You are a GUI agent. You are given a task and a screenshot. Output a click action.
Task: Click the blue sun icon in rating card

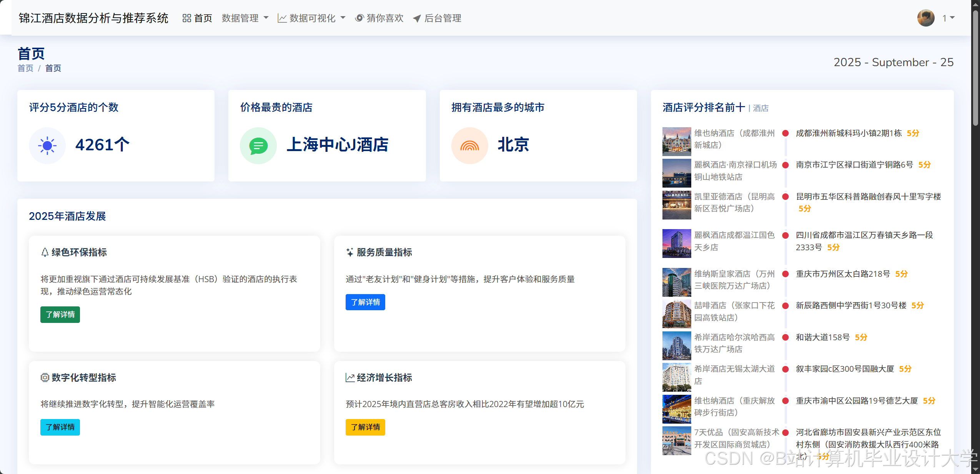coord(47,146)
